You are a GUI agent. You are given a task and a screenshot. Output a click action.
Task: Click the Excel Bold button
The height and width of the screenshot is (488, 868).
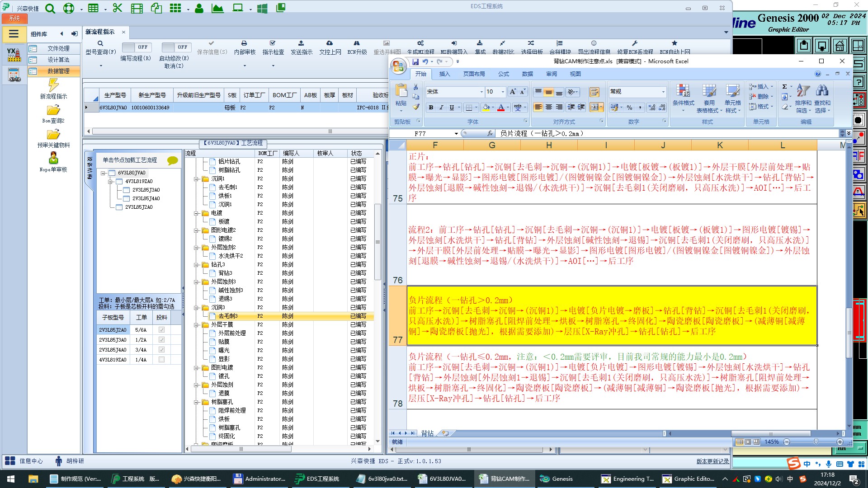click(x=431, y=108)
